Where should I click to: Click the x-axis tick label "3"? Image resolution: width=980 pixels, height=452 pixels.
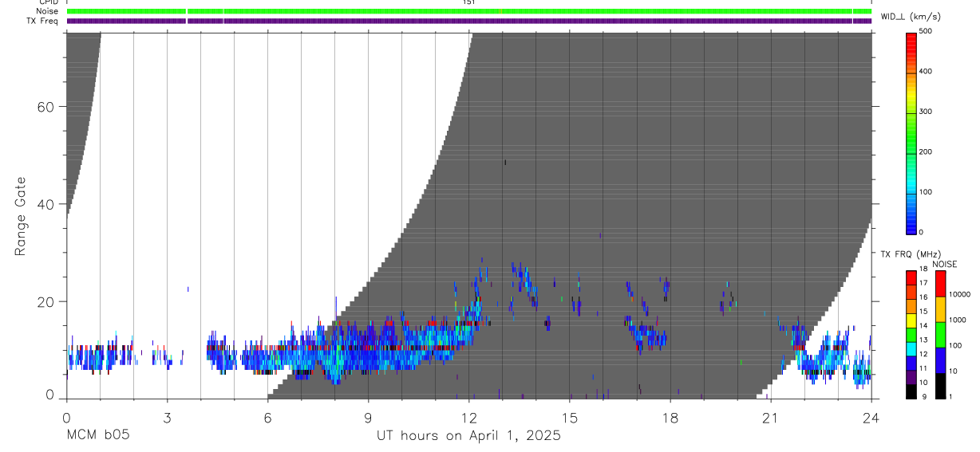click(x=167, y=417)
